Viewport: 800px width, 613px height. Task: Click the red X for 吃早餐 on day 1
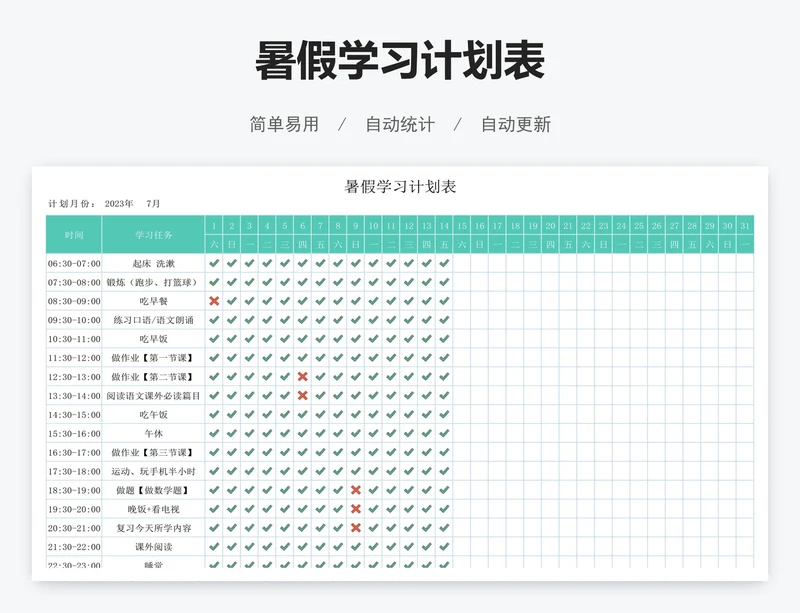pyautogui.click(x=214, y=301)
